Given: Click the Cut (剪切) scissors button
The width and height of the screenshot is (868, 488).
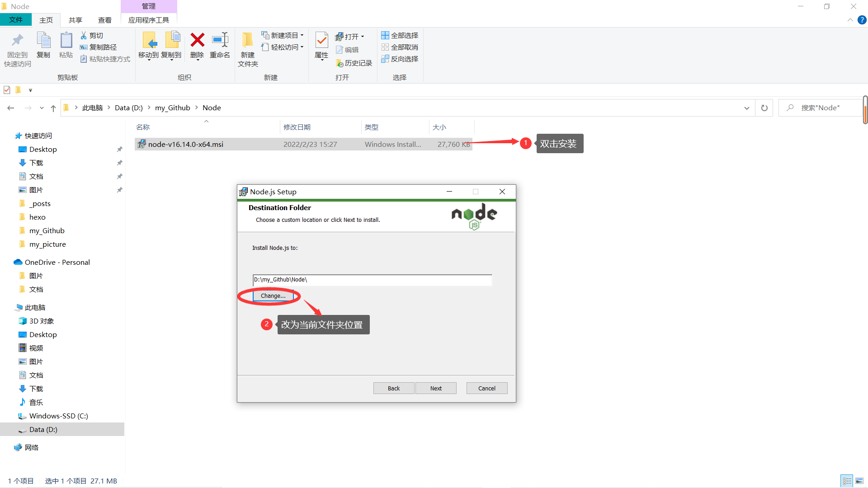Looking at the screenshot, I should point(92,35).
